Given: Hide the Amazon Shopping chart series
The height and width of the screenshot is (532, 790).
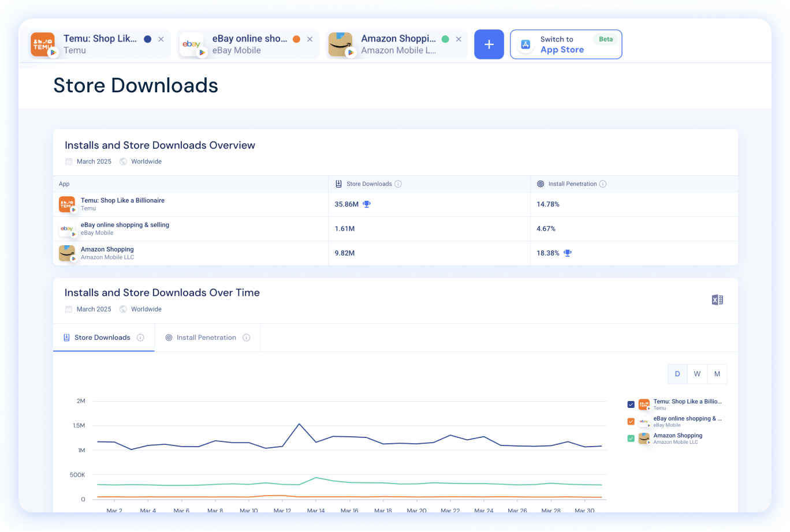Looking at the screenshot, I should pyautogui.click(x=631, y=439).
